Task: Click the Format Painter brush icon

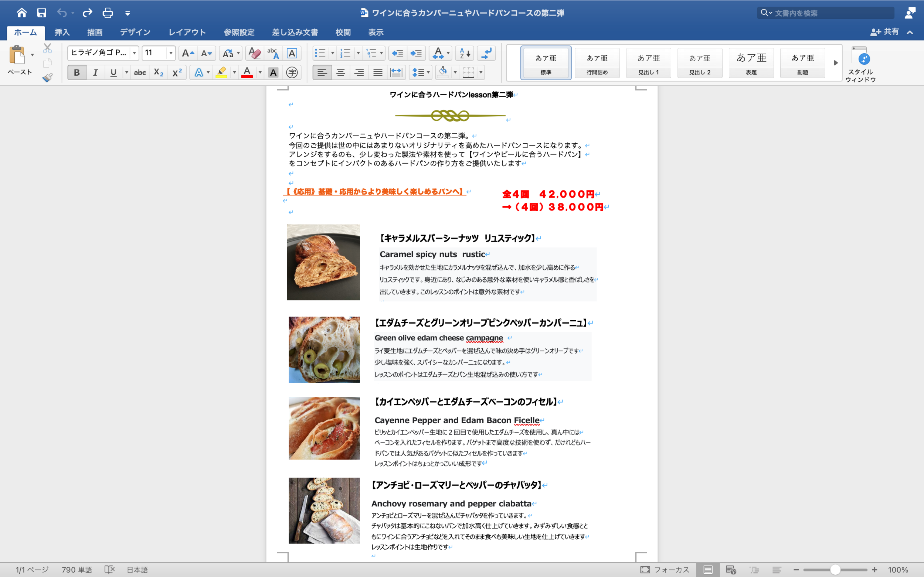Action: [x=47, y=78]
